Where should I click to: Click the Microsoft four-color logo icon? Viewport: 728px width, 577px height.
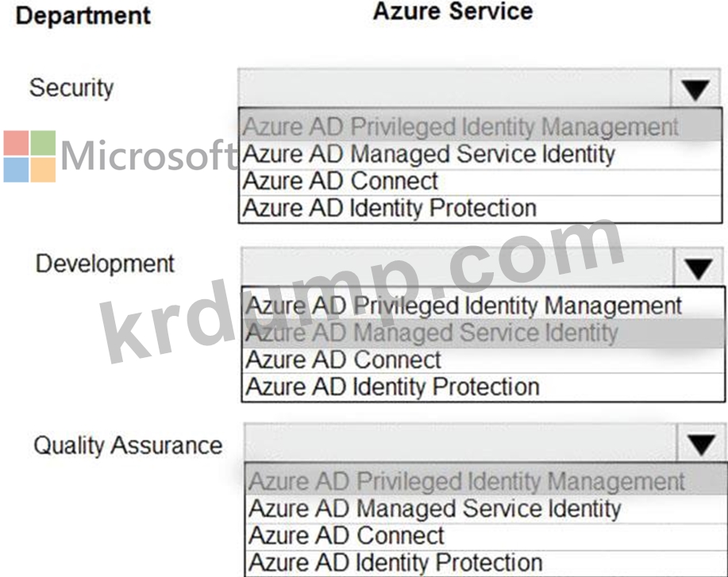pos(29,156)
